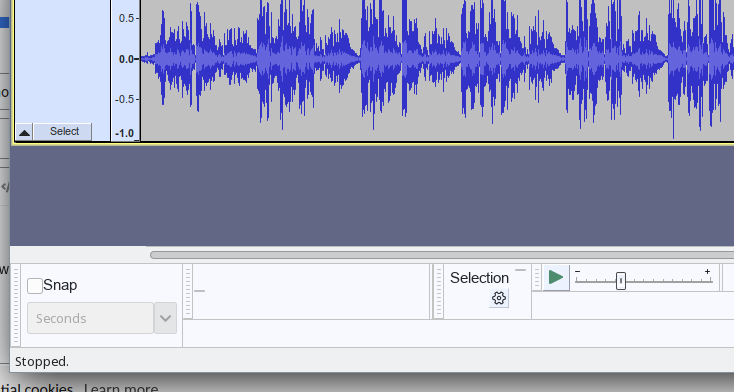Image resolution: width=734 pixels, height=392 pixels.
Task: Click the Play-at-Speed toolbar grabber handle
Action: click(x=537, y=277)
